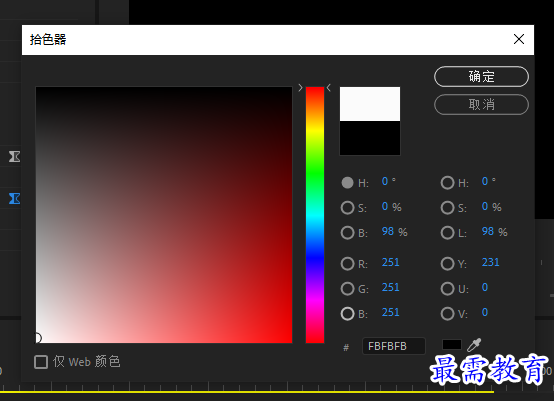Click the original black color swatch
Image resolution: width=554 pixels, height=401 pixels.
coord(370,138)
